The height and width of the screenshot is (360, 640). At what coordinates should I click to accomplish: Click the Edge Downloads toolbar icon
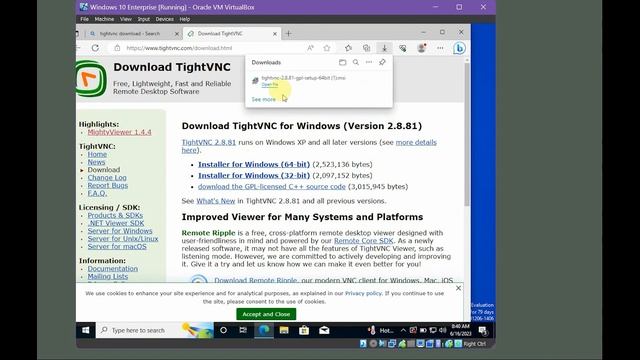point(384,48)
